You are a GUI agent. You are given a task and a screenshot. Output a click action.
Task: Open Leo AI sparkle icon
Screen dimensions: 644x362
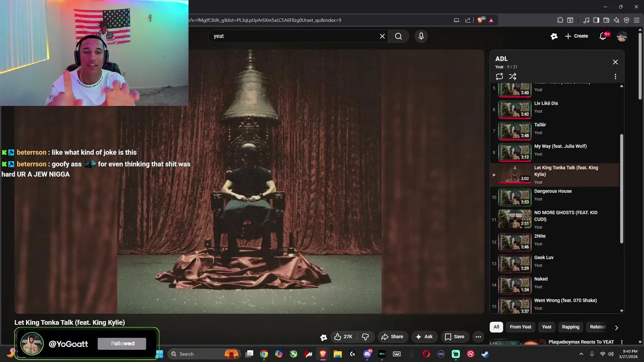pyautogui.click(x=616, y=20)
